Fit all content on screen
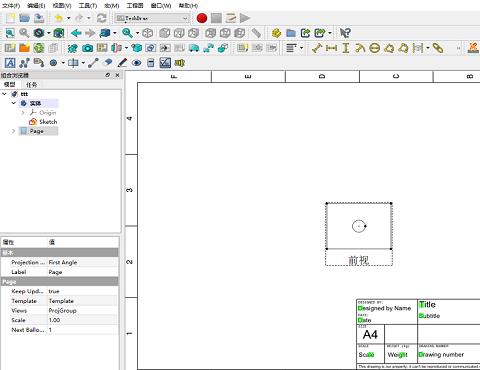The height and width of the screenshot is (370, 480). tap(10, 33)
